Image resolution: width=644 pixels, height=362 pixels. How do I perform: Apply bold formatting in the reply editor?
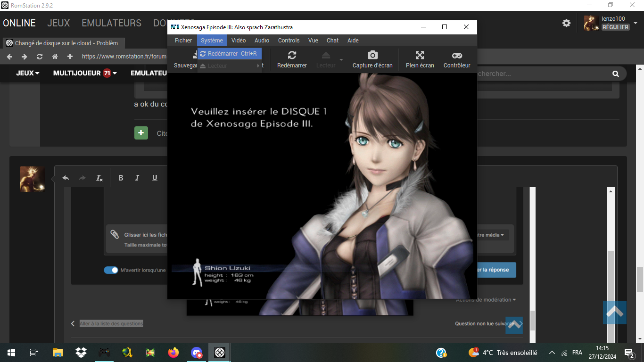(x=121, y=178)
